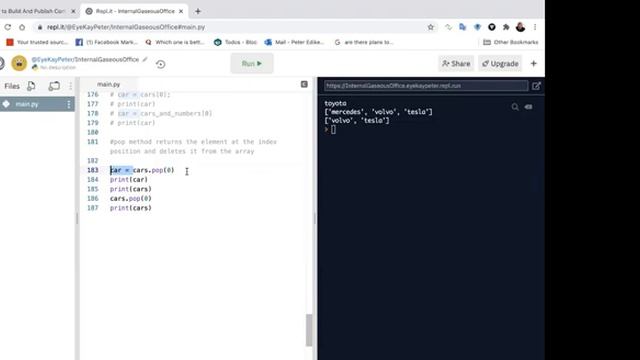Click the user avatar icon beside the repl name

(19, 63)
